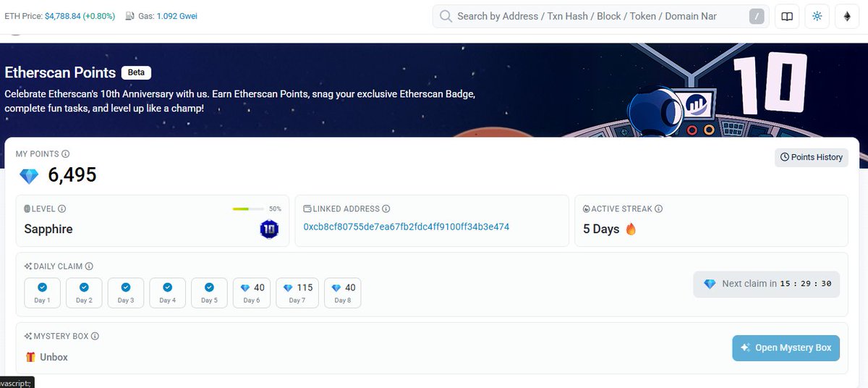The width and height of the screenshot is (868, 388).
Task: Click the sparkle icon on Open Mystery Box
Action: point(746,347)
